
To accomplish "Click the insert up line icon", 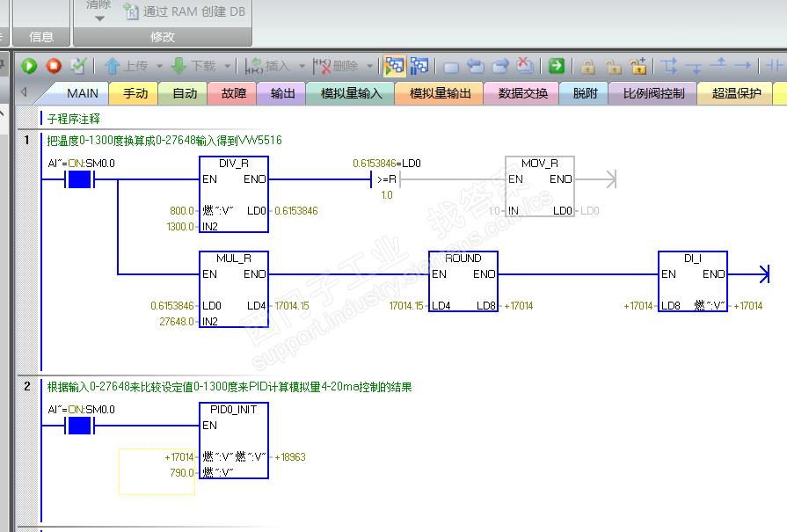I will (x=720, y=65).
